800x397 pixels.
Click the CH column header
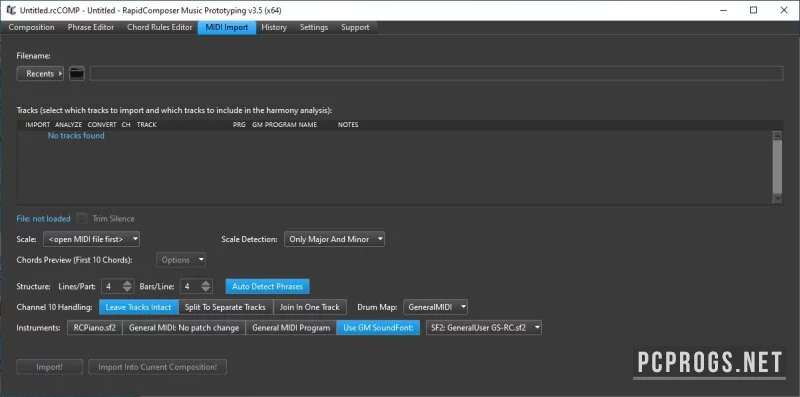(x=126, y=125)
